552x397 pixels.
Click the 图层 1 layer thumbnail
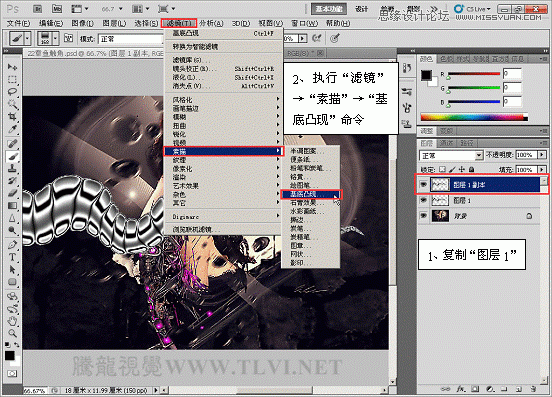point(440,200)
